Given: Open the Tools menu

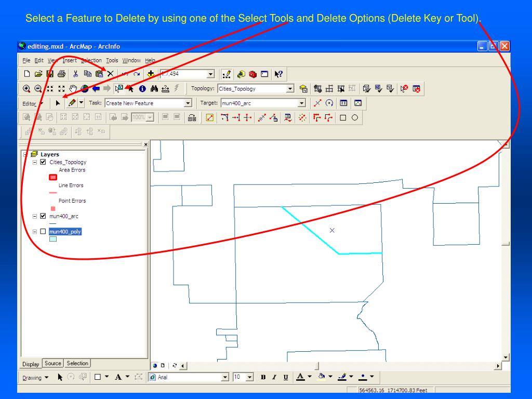Looking at the screenshot, I should 112,60.
